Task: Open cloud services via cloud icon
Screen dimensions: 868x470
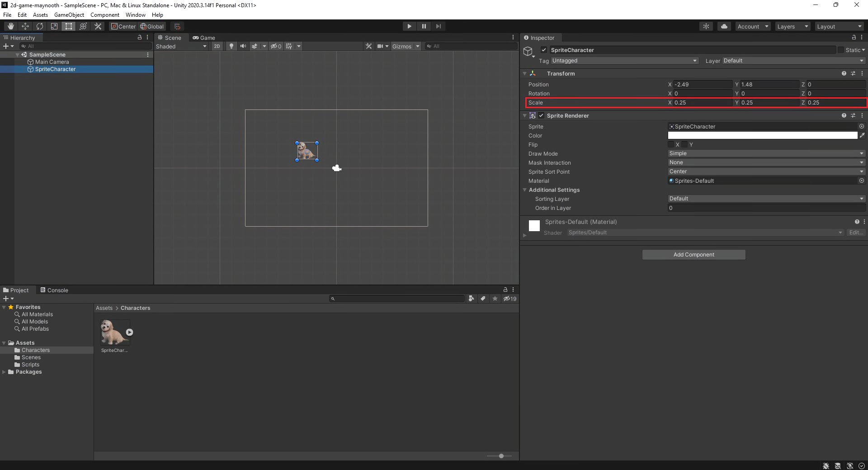Action: (x=724, y=26)
